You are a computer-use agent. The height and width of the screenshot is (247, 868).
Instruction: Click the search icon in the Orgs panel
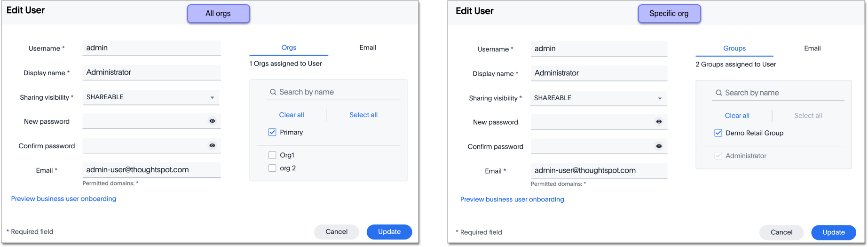(x=273, y=92)
